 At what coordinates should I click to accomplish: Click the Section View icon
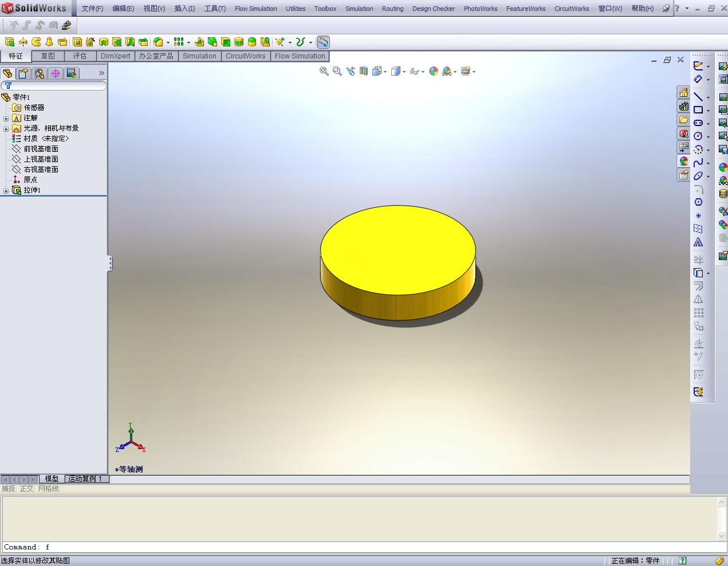coord(364,71)
